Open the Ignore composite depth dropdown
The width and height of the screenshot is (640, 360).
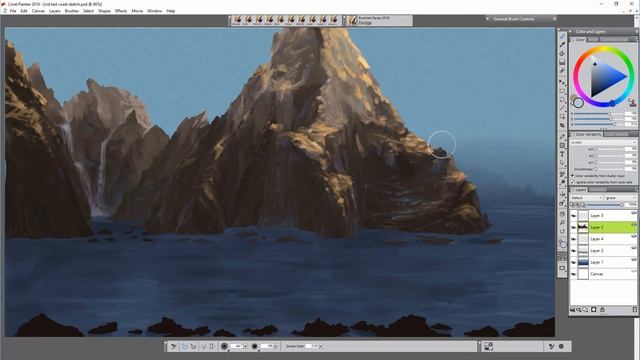(620, 198)
